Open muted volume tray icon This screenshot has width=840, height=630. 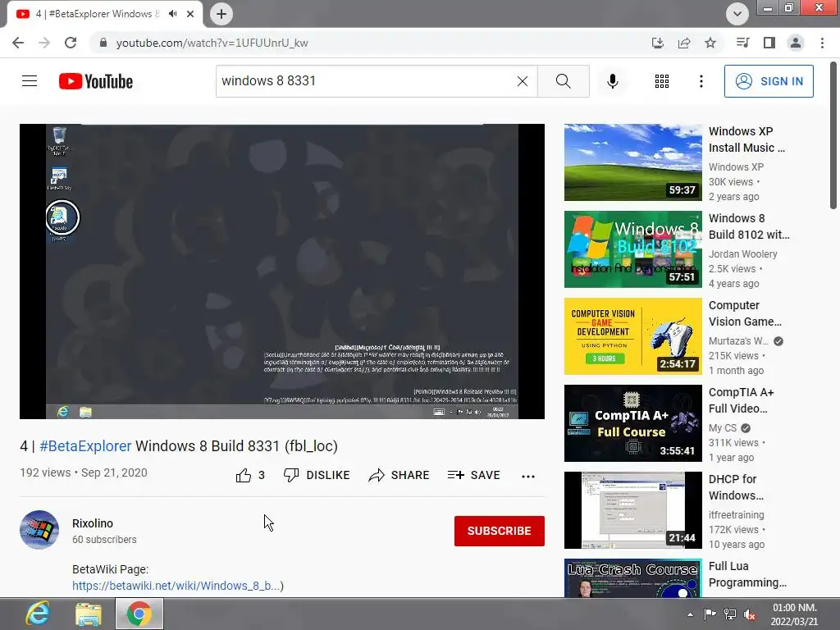[750, 615]
